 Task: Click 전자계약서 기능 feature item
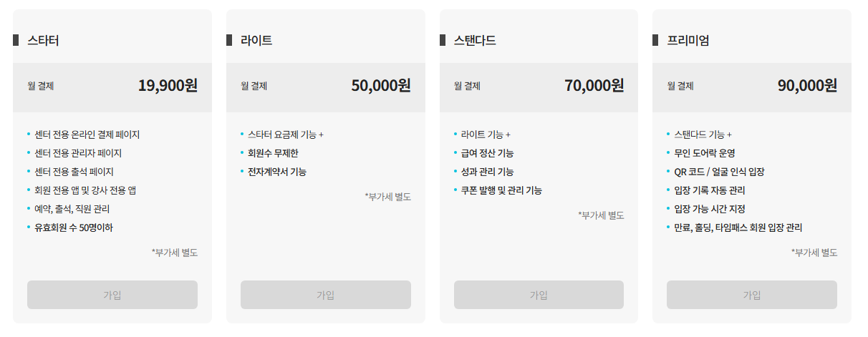277,172
